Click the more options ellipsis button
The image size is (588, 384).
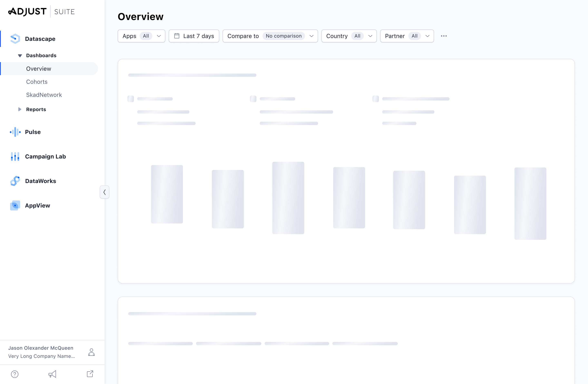tap(444, 36)
